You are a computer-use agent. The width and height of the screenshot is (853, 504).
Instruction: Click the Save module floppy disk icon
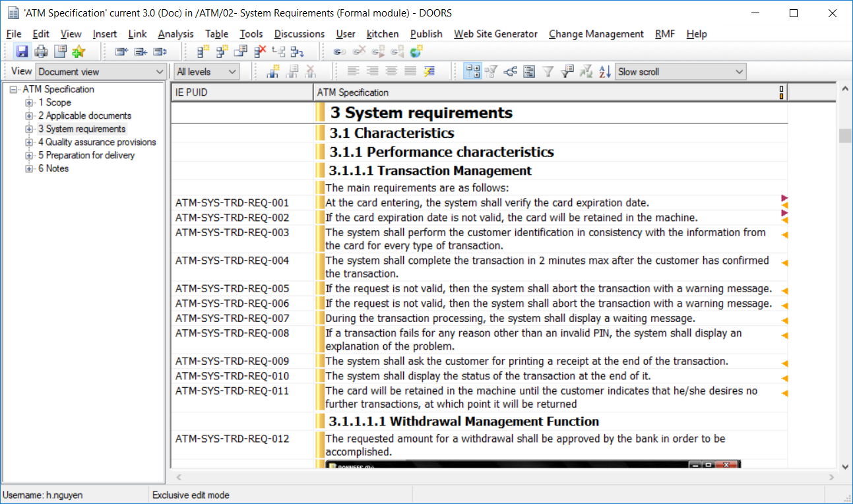[22, 51]
